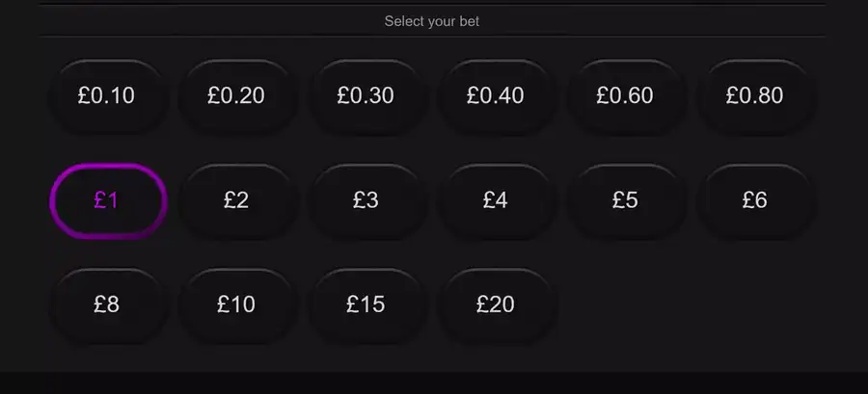Choose the £0.20 bet amount

coord(236,95)
